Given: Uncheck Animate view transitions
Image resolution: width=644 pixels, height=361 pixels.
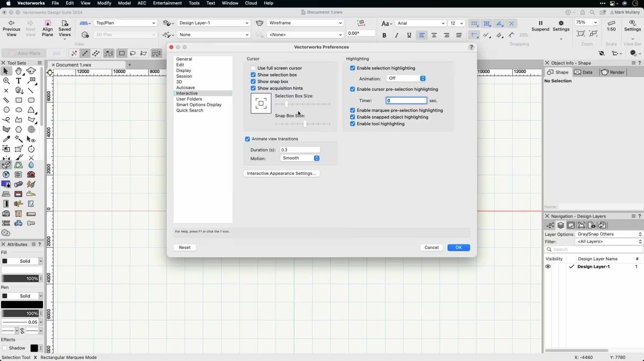Looking at the screenshot, I should click(247, 139).
